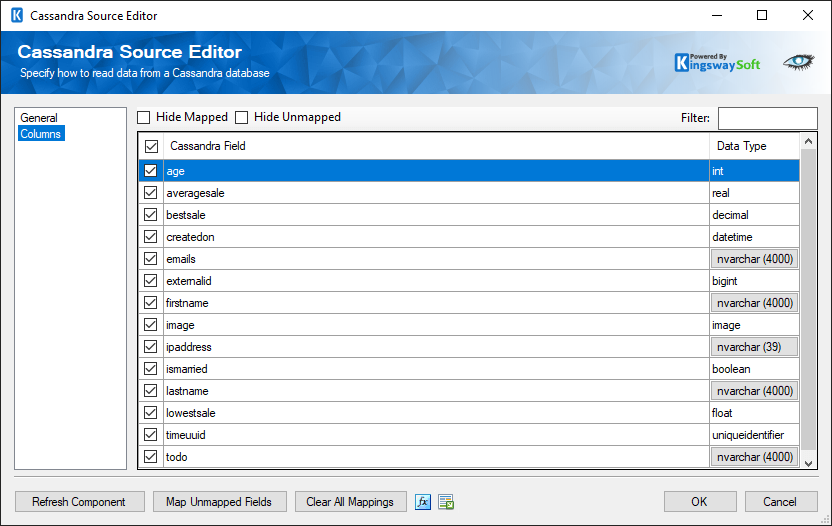Click the Refresh Component button
The image size is (832, 526).
click(80, 502)
